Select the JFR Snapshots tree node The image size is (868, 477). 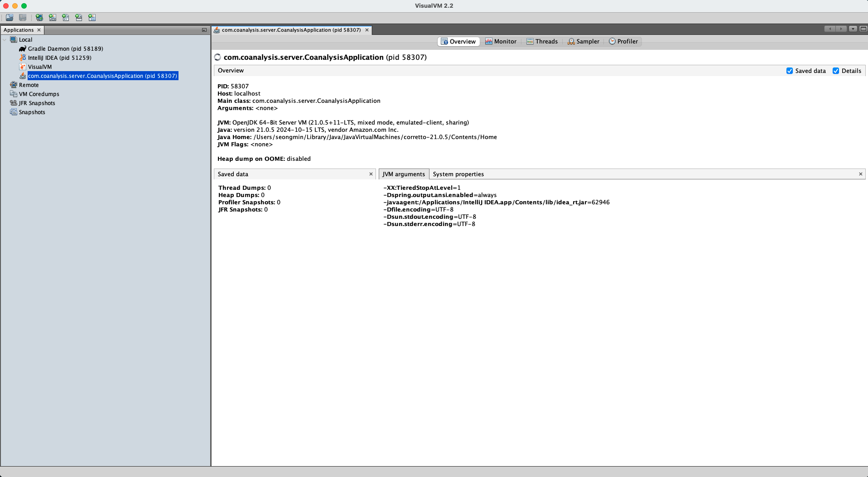37,103
